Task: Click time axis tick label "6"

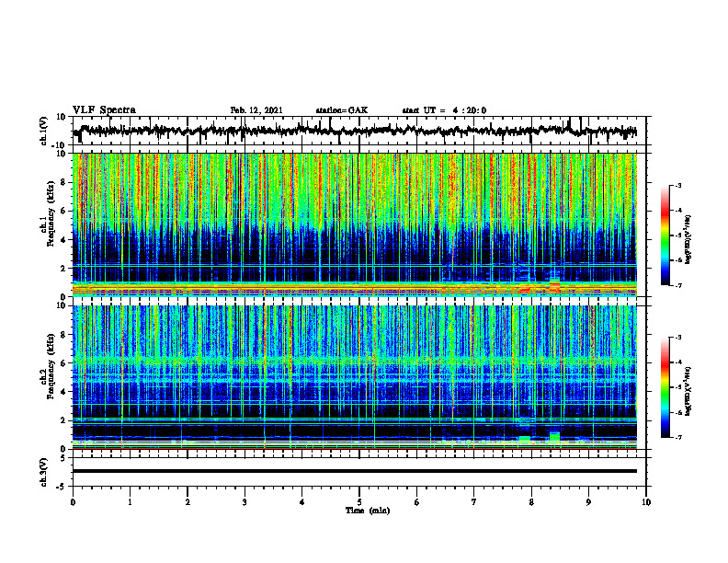Action: [417, 502]
